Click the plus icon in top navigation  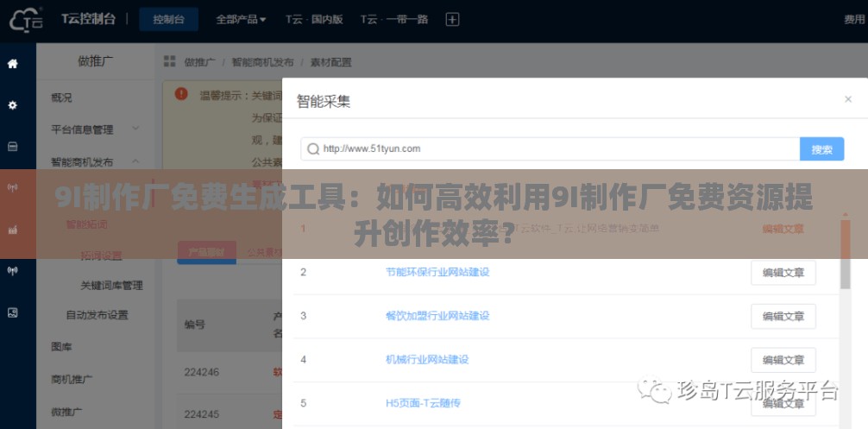(x=452, y=19)
